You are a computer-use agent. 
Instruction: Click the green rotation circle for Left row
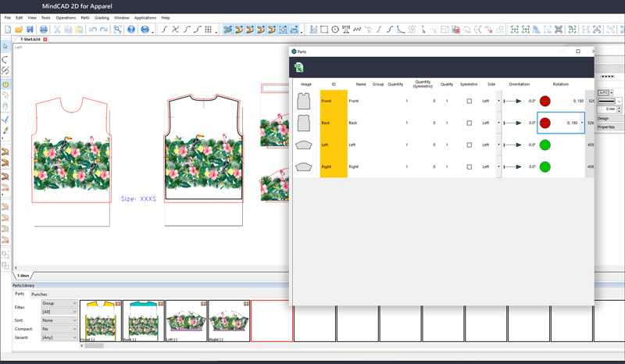pyautogui.click(x=545, y=145)
